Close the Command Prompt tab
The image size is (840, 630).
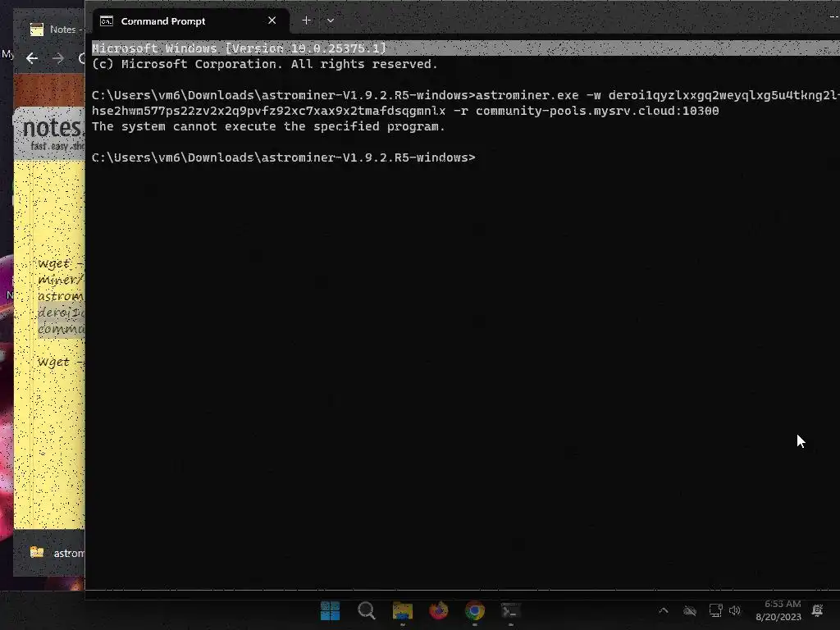point(272,21)
